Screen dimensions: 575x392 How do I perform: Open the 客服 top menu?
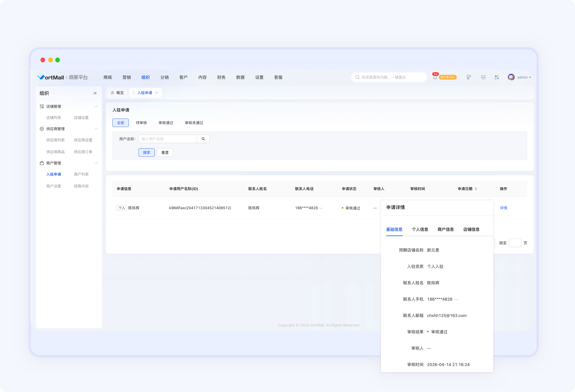coord(278,77)
